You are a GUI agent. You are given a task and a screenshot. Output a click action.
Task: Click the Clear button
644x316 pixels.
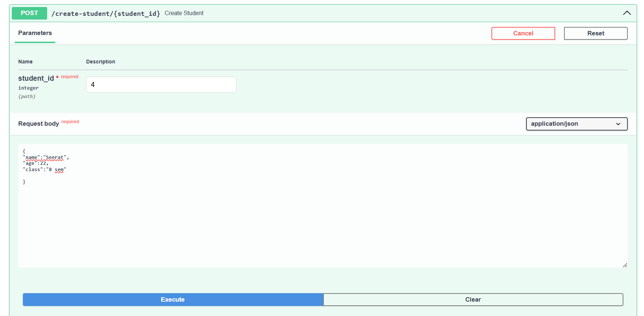473,299
